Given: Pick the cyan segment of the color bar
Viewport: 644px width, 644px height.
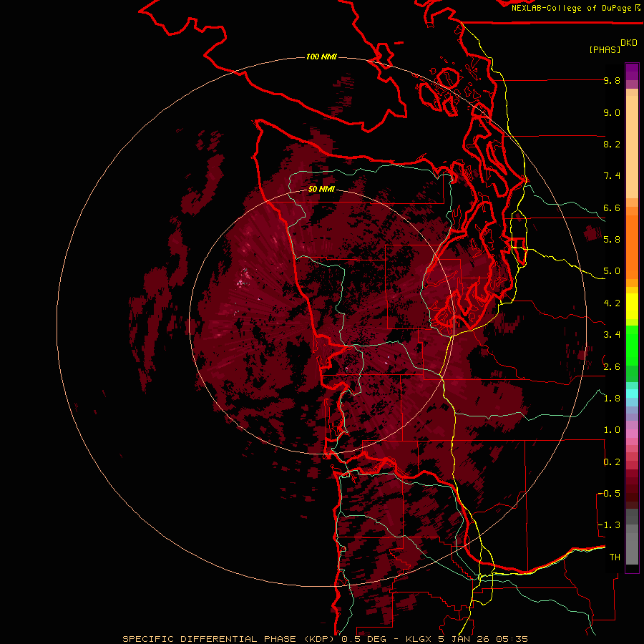Looking at the screenshot, I should point(632,394).
